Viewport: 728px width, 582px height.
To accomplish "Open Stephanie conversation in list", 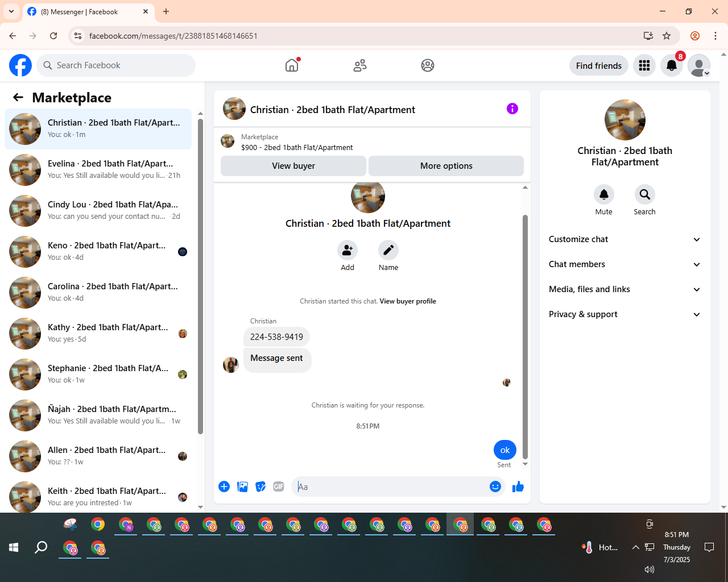I will (98, 375).
